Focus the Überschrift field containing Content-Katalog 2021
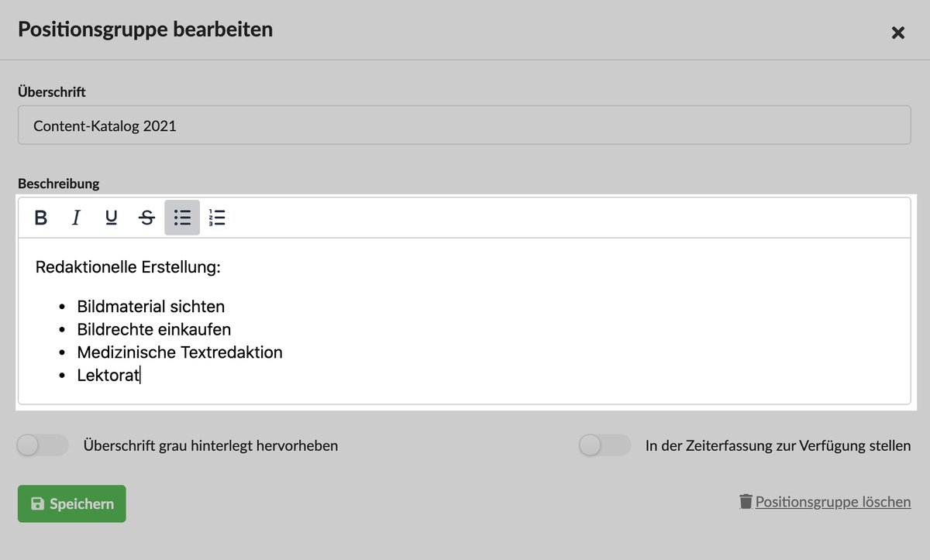Image resolution: width=930 pixels, height=560 pixels. [464, 125]
